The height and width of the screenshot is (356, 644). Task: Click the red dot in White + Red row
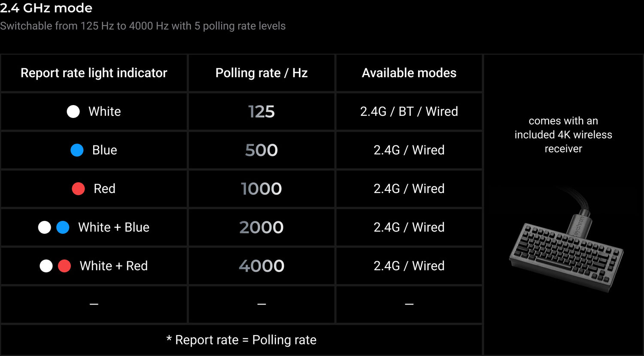pos(64,266)
